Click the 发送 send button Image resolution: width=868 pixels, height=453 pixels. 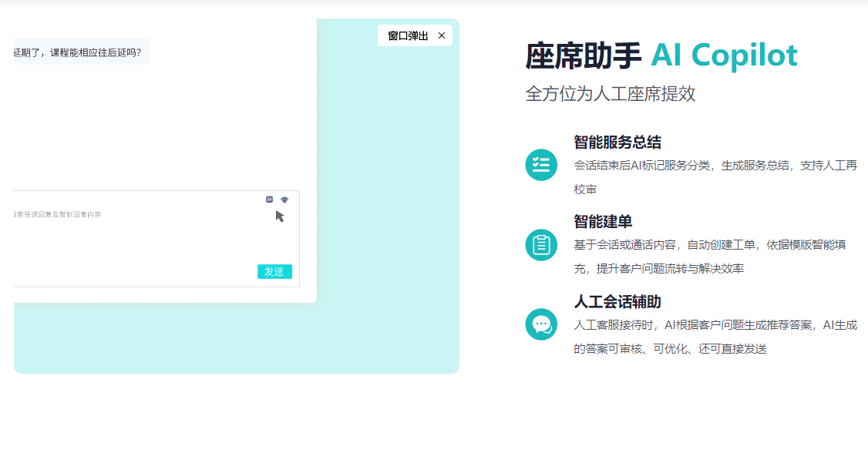[x=274, y=272]
